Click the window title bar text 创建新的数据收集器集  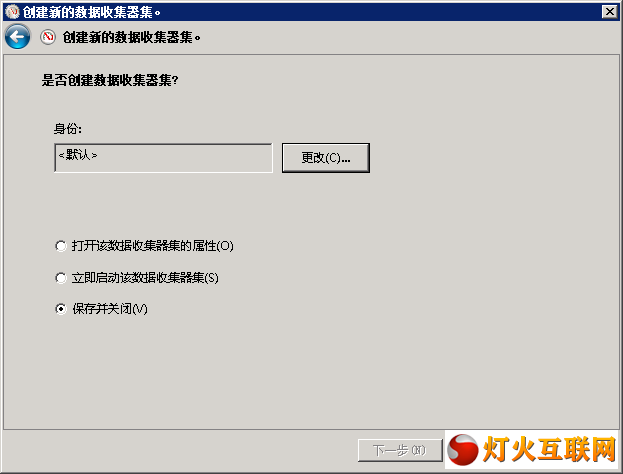point(91,12)
